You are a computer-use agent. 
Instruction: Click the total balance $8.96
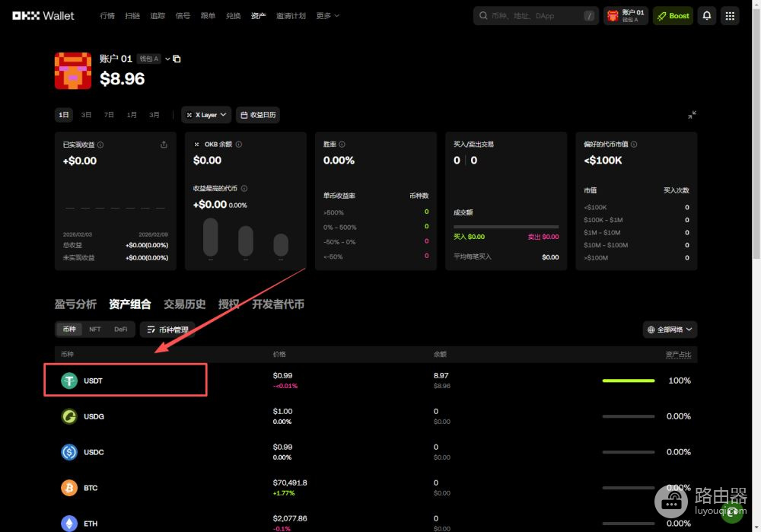click(x=123, y=78)
